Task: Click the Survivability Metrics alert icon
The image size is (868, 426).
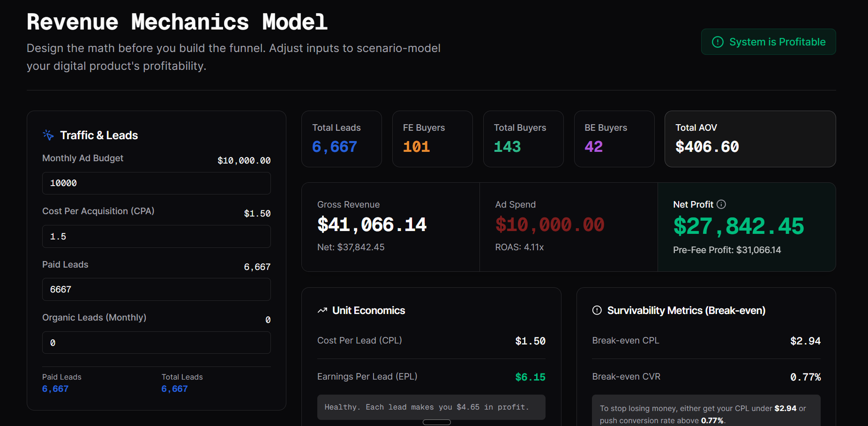Action: 597,310
